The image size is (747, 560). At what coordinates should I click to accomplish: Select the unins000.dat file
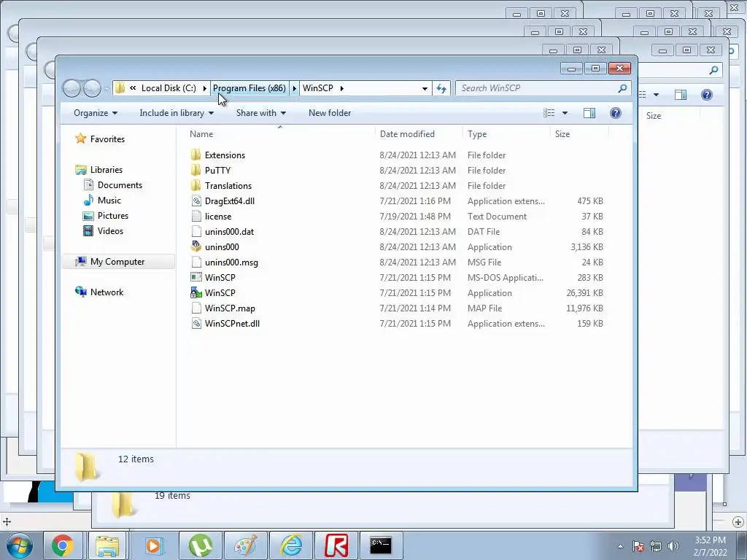tap(229, 231)
